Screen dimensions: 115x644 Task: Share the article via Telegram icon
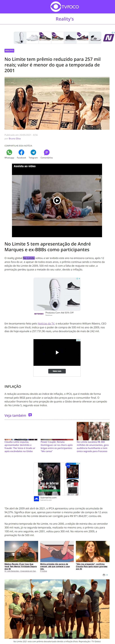(x=33, y=152)
